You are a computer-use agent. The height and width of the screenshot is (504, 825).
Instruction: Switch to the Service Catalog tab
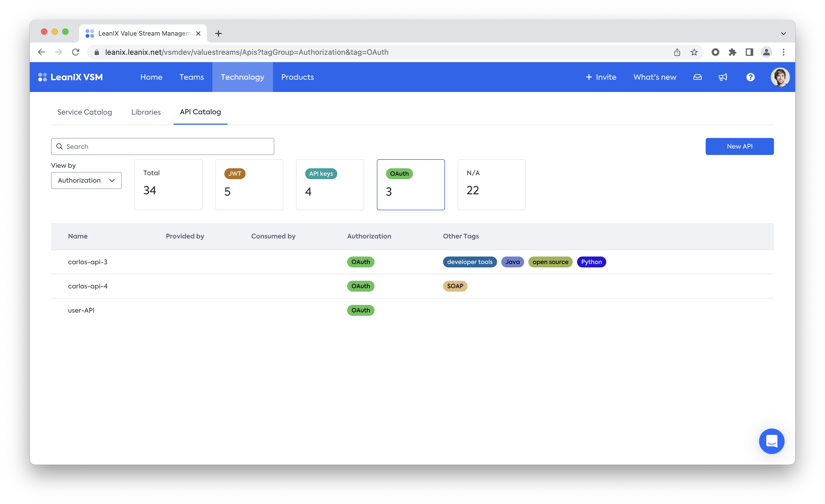(x=84, y=112)
